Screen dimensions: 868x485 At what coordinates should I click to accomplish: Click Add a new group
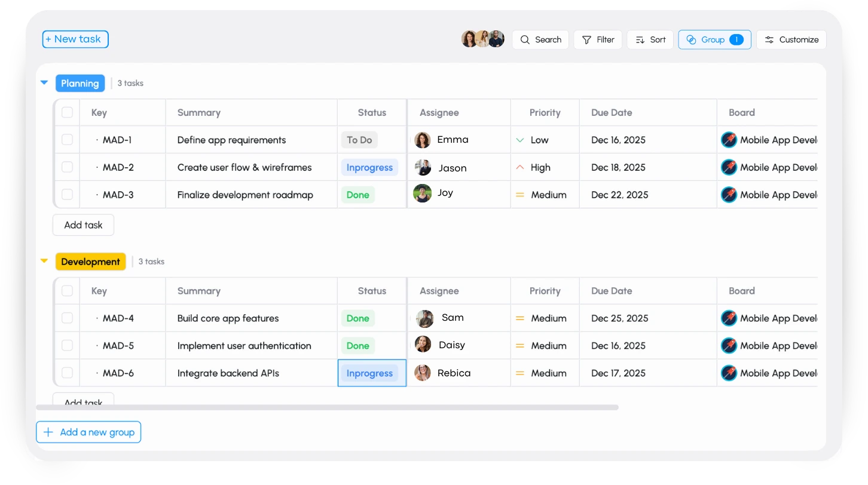tap(88, 432)
